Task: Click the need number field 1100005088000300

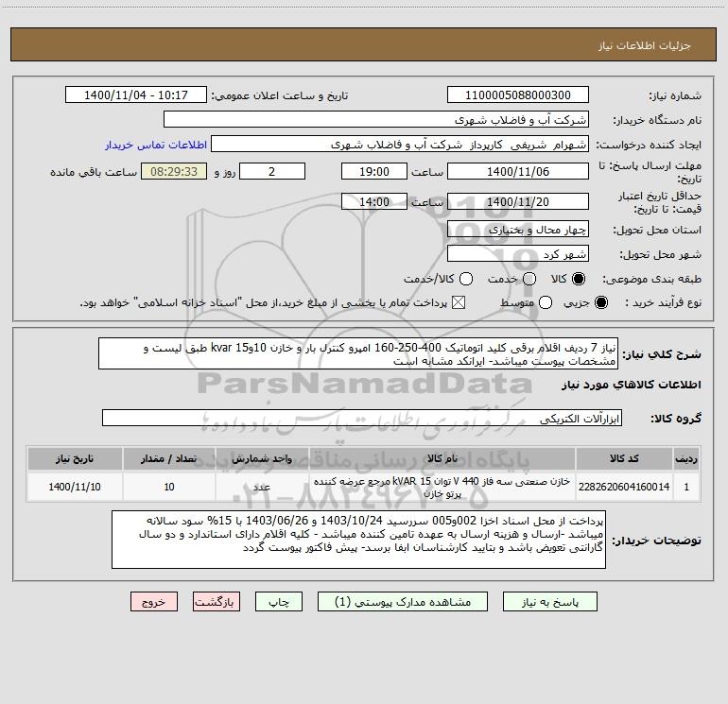Action: point(518,94)
